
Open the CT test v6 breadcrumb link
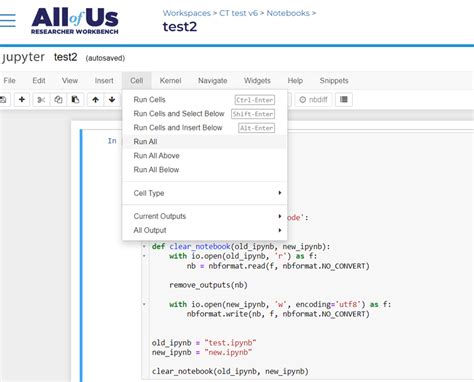(238, 13)
